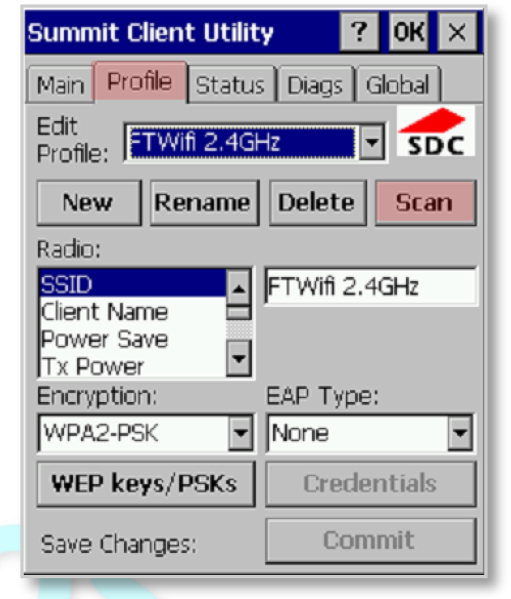
Task: Switch to the Status tab
Action: [x=230, y=85]
